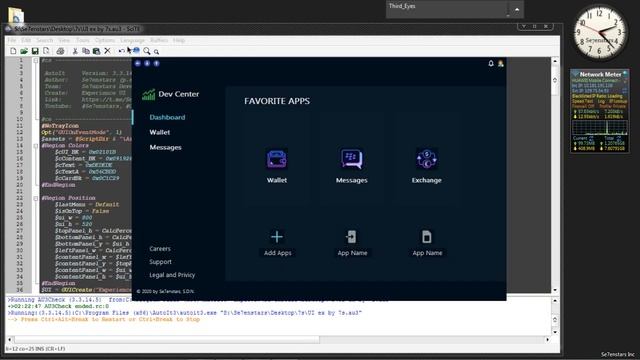Click the Print icon in SciTE toolbar

point(60,51)
